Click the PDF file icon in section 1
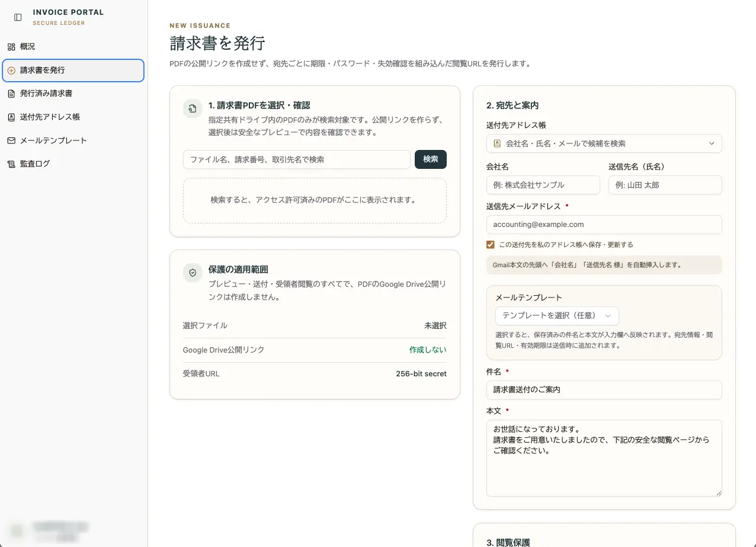Viewport: 756px width, 547px height. [193, 108]
